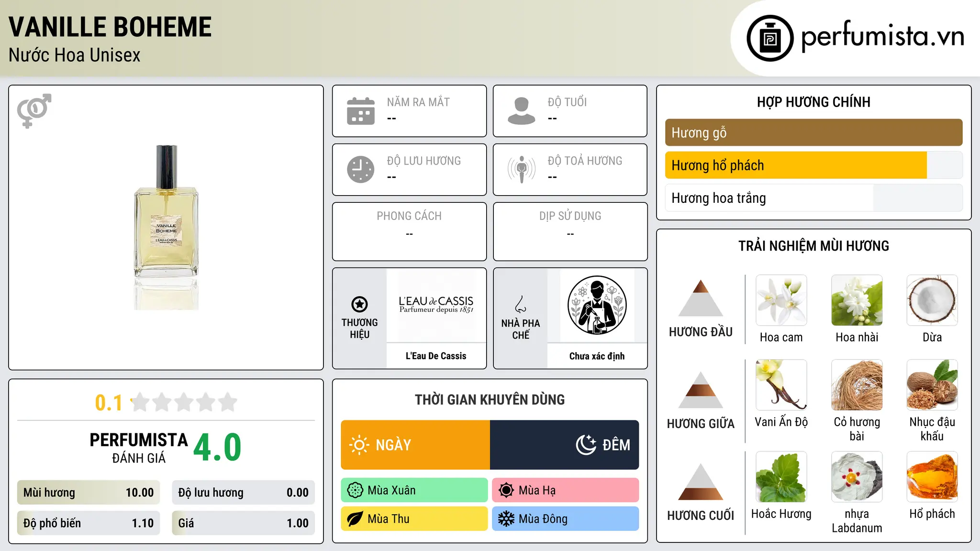The width and height of the screenshot is (980, 551).
Task: Click the middle notes pyramid icon
Action: [701, 390]
